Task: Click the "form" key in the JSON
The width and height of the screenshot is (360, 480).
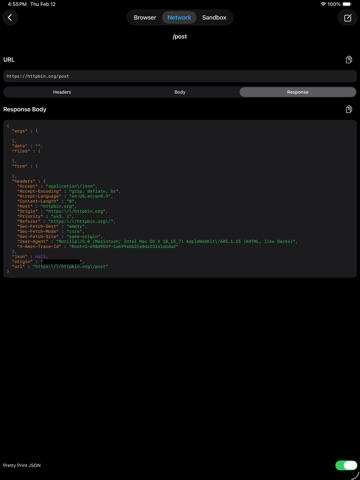Action: pyautogui.click(x=20, y=166)
